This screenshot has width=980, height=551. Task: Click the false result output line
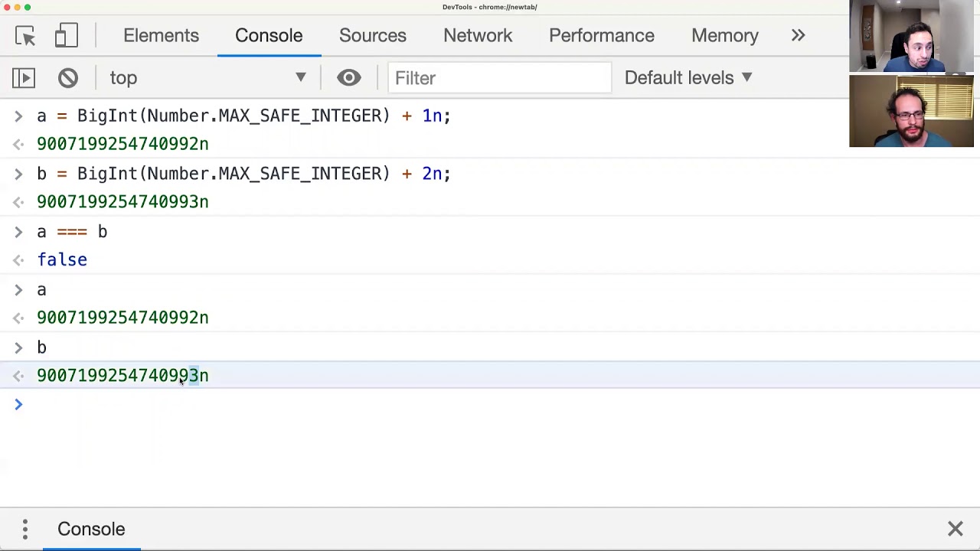coord(63,260)
